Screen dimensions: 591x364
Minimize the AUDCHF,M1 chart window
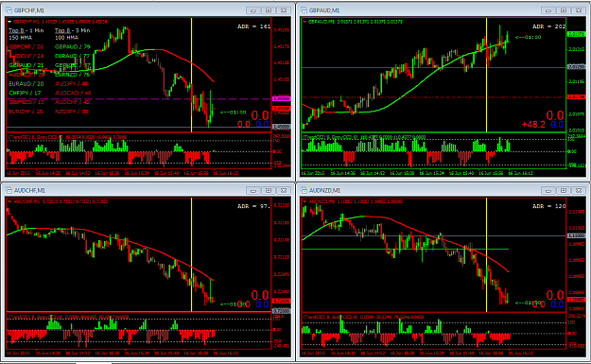click(253, 191)
